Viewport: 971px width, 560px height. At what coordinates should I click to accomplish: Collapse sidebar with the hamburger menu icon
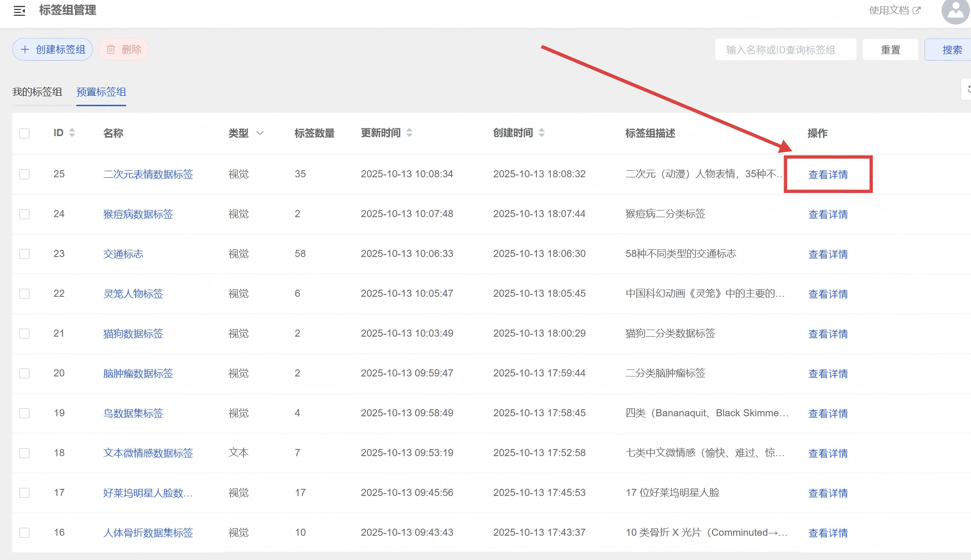coord(19,10)
